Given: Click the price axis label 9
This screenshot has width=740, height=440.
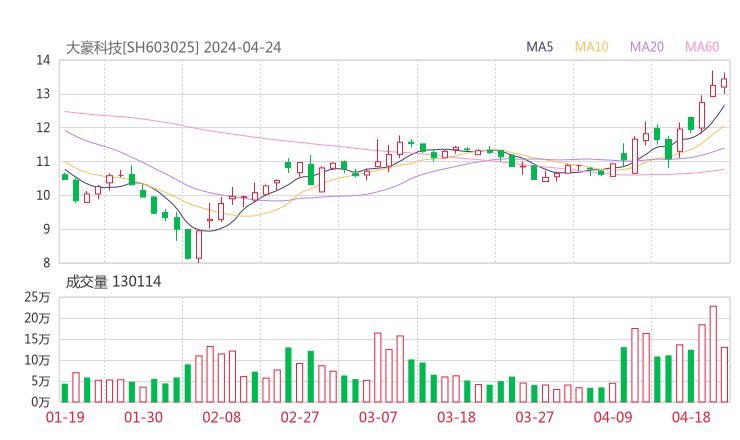Looking at the screenshot, I should click(46, 229).
